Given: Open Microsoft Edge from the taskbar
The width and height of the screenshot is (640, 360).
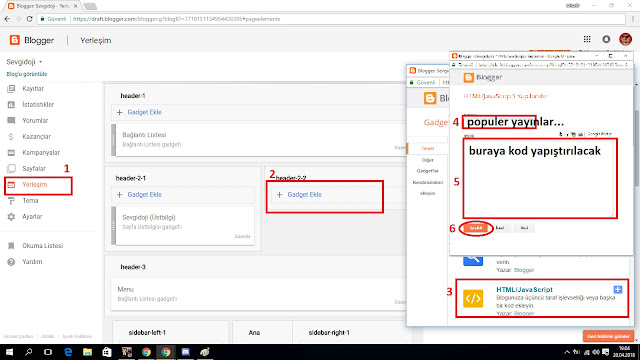Looking at the screenshot, I should [68, 352].
